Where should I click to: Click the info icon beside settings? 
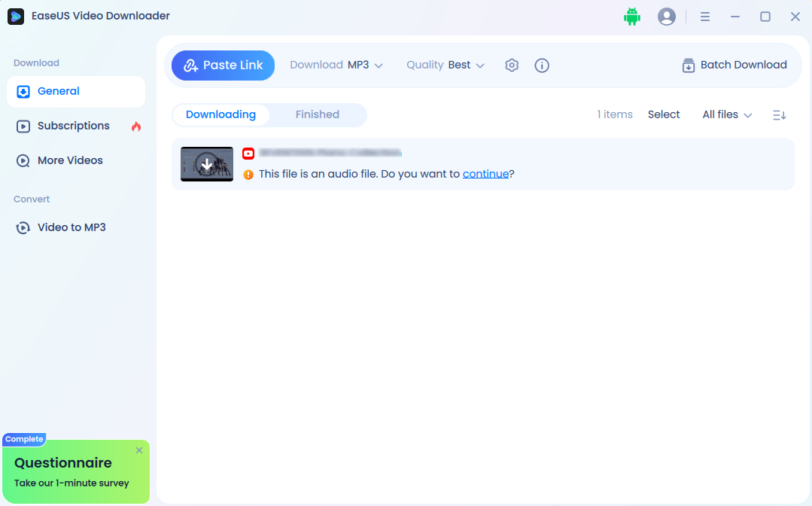point(542,66)
